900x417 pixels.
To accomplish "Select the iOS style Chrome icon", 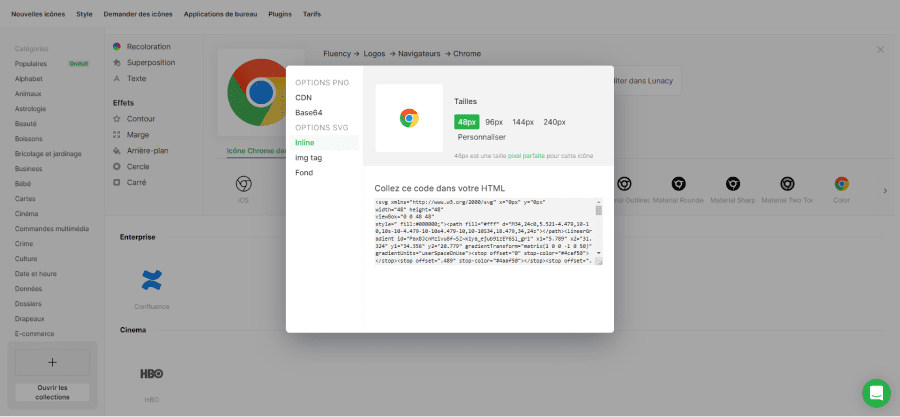I will (x=243, y=190).
